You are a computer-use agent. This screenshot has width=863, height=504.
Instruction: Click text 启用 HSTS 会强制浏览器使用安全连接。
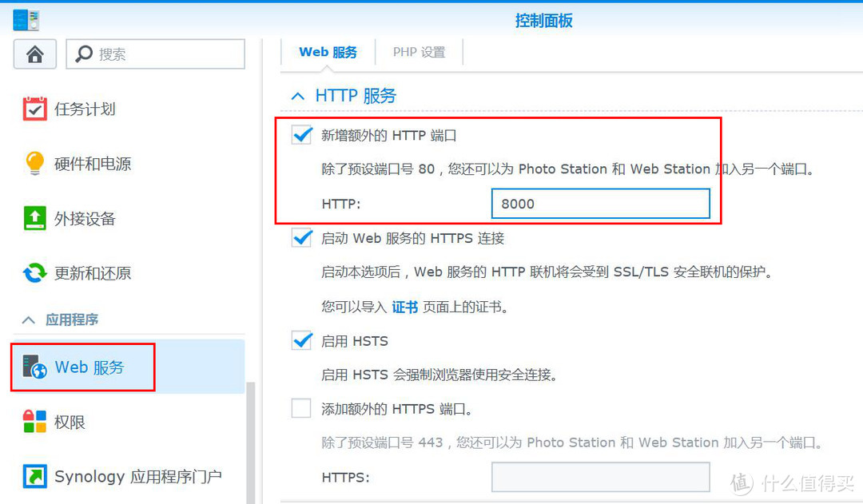coord(439,375)
